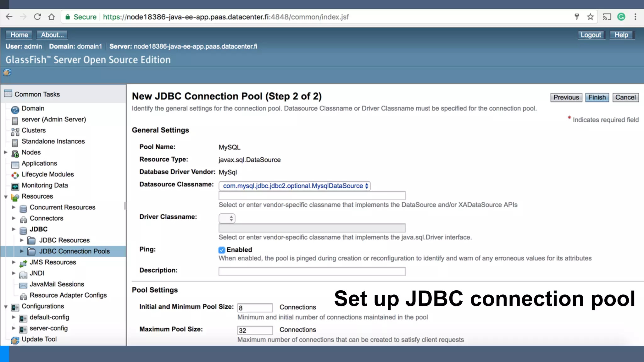644x362 pixels.
Task: Expand the JDBC Connection Pools node
Action: click(22, 251)
